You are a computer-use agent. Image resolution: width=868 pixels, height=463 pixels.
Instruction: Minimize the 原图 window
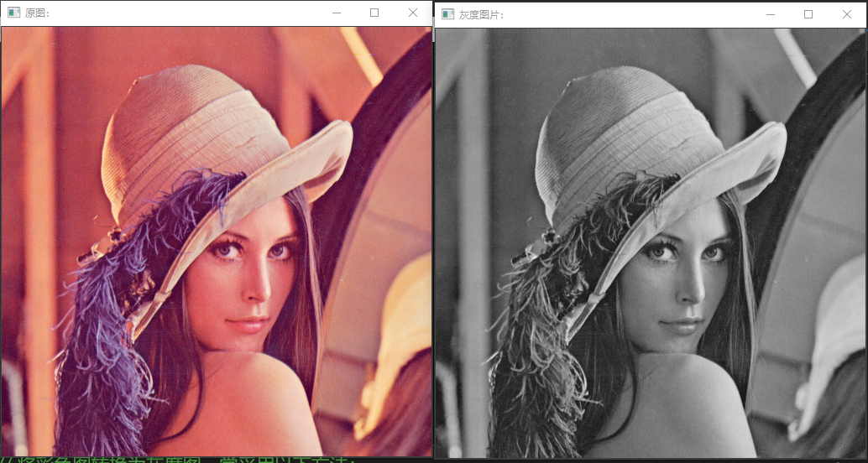pyautogui.click(x=336, y=13)
